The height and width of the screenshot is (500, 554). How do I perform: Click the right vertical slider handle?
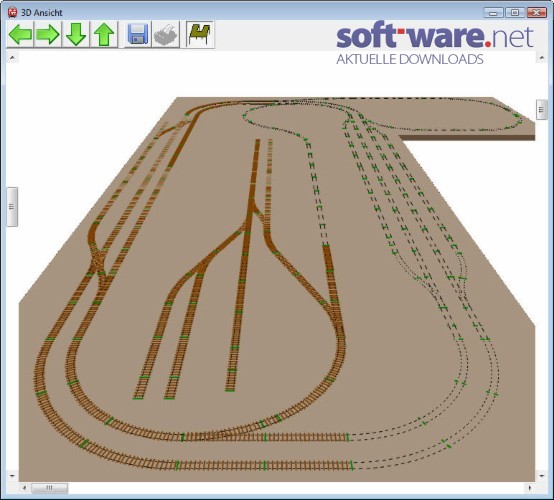click(541, 110)
